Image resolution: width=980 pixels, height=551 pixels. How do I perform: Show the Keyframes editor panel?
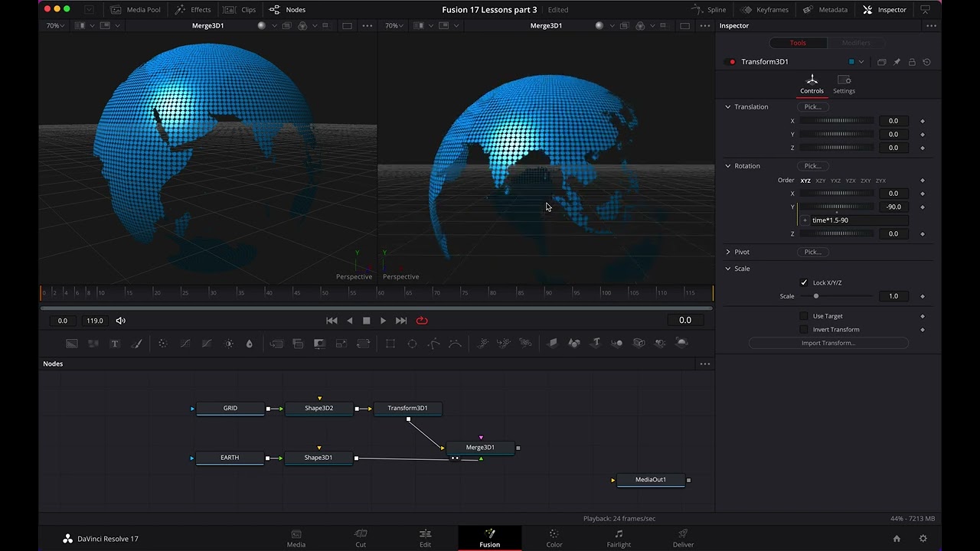point(765,10)
